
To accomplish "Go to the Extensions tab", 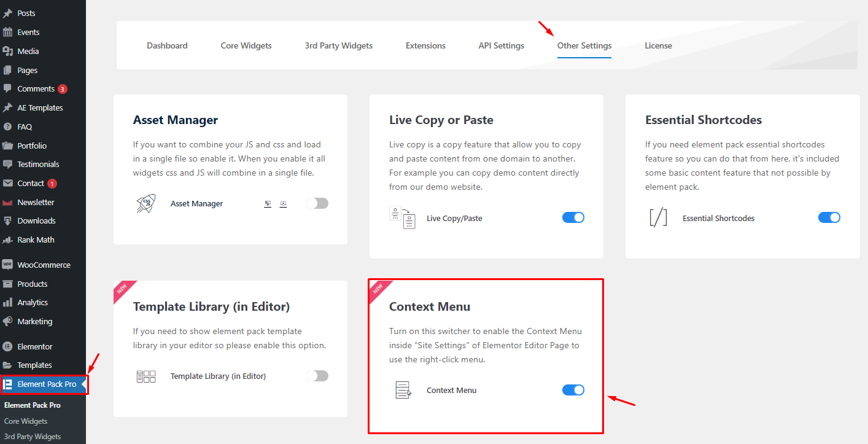I will (x=425, y=45).
